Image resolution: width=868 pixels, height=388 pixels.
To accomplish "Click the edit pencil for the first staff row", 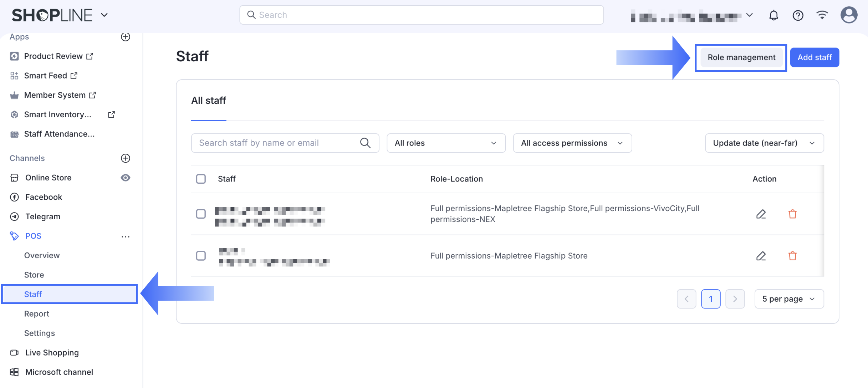I will click(761, 214).
